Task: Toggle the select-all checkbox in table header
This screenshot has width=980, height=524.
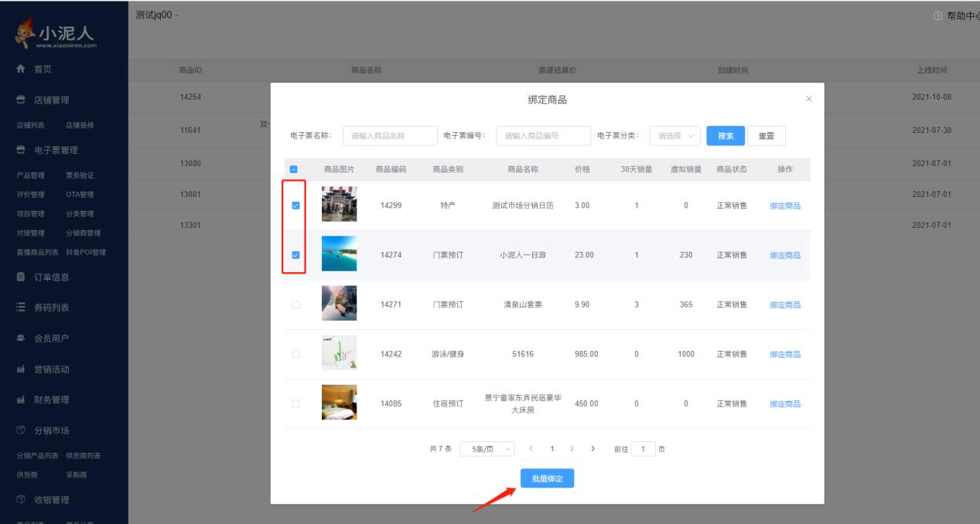Action: [295, 168]
